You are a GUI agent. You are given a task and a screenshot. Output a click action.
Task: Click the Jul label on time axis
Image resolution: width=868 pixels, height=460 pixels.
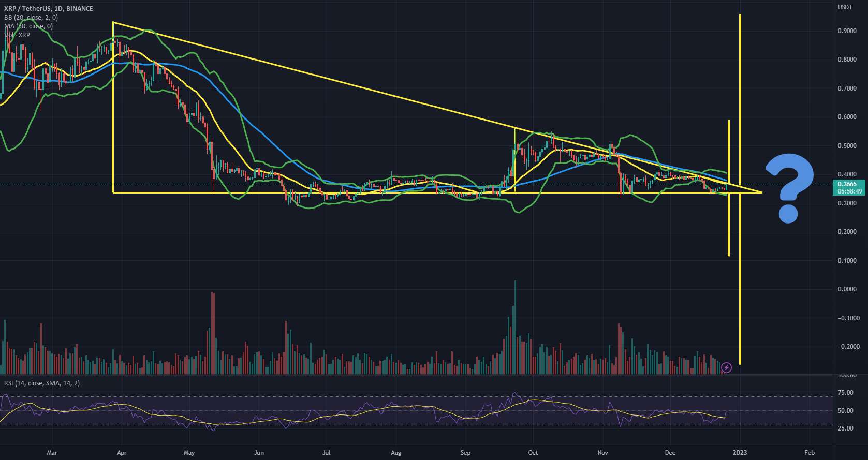pyautogui.click(x=326, y=453)
